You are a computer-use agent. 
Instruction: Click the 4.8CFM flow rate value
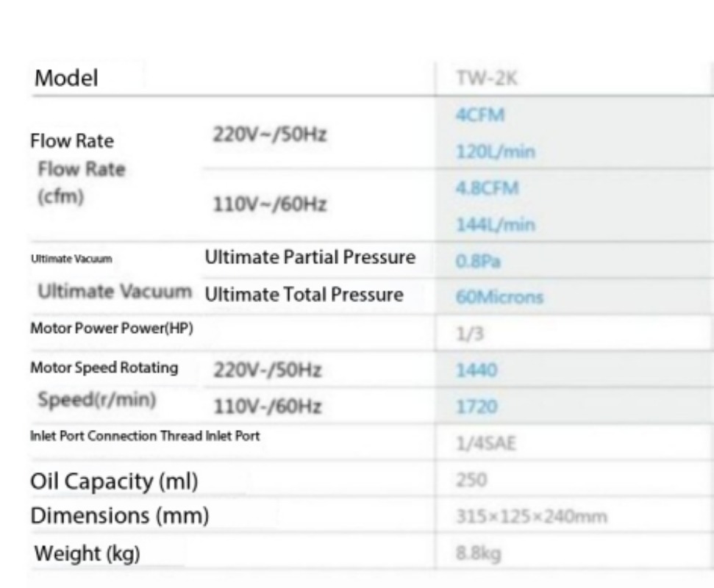[488, 188]
